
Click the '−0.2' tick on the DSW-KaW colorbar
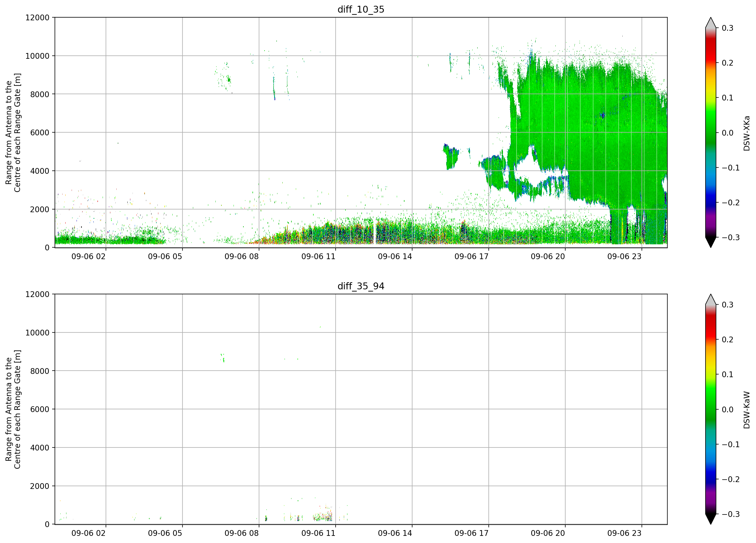pos(731,479)
